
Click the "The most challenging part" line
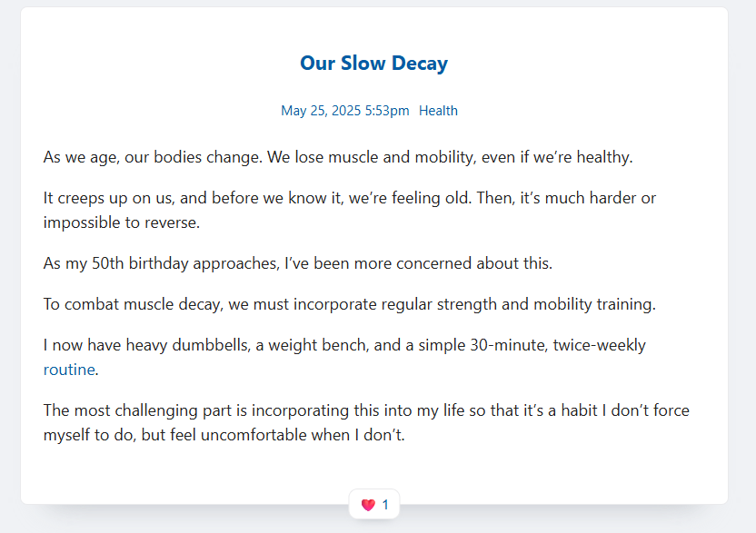click(366, 410)
